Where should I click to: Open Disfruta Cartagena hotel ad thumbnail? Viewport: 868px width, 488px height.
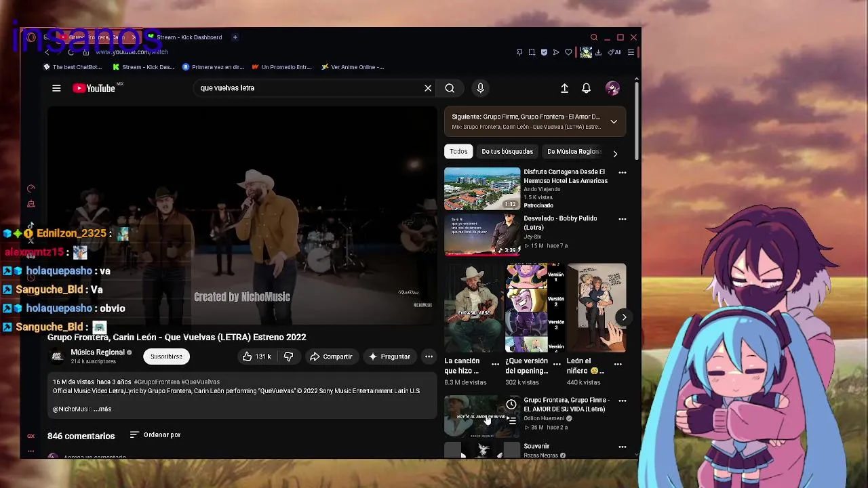point(482,188)
